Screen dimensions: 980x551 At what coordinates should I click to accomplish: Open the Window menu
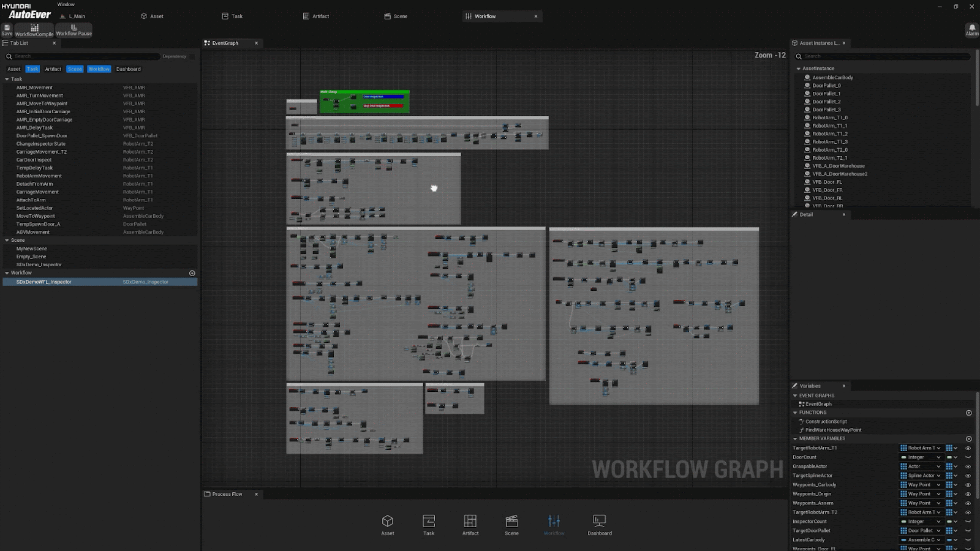tap(66, 4)
